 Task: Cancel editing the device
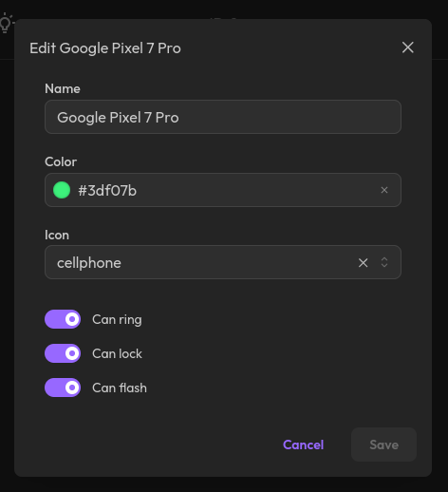pyautogui.click(x=303, y=445)
